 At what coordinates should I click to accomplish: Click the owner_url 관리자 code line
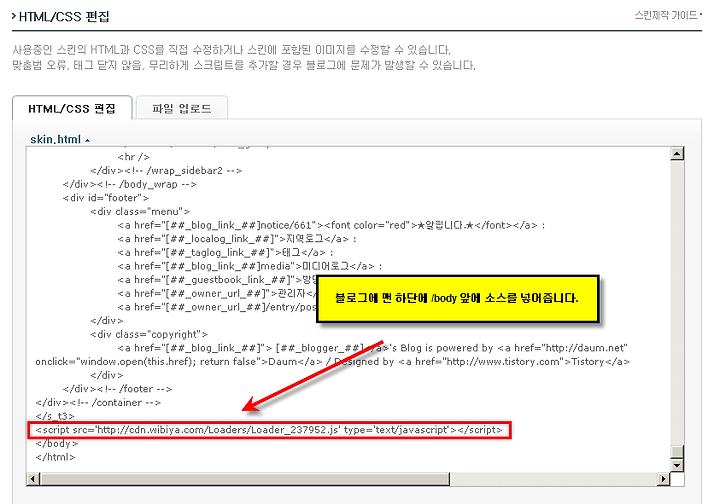click(217, 293)
